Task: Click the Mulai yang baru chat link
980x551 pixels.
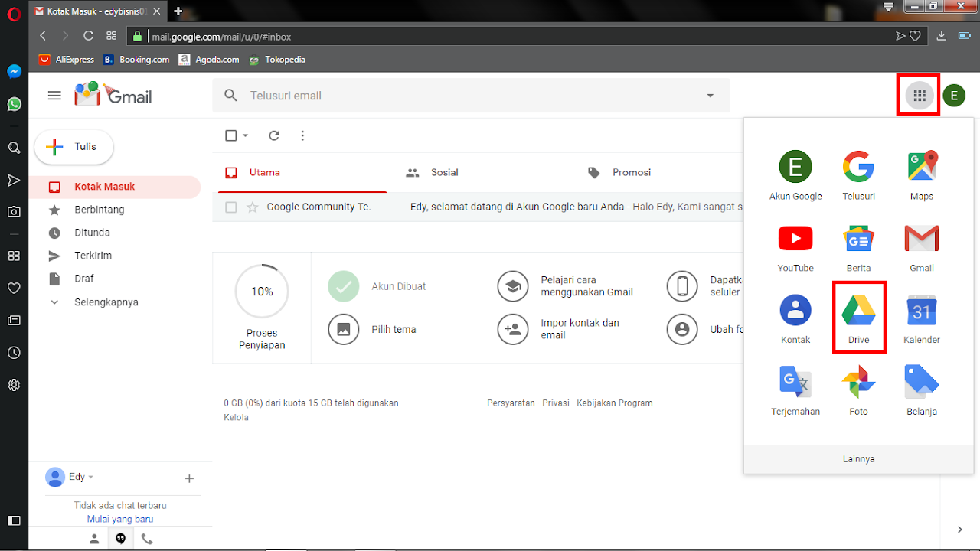Action: pyautogui.click(x=120, y=519)
